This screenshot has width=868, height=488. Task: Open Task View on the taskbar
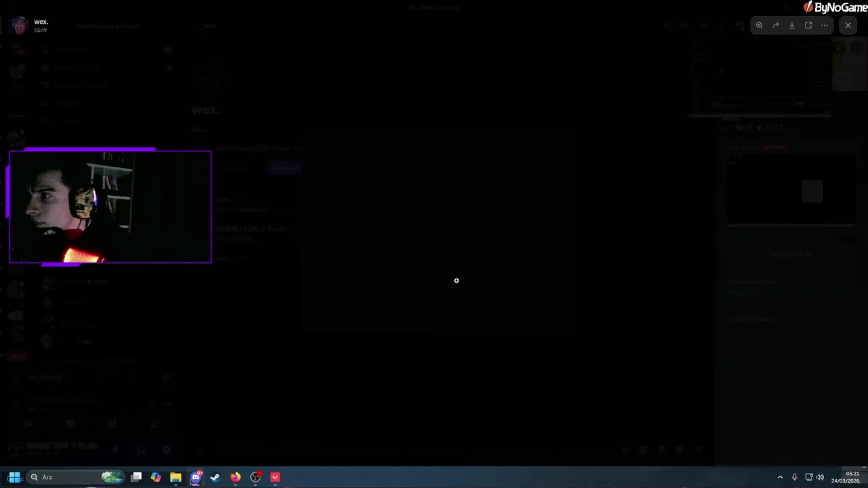[136, 477]
